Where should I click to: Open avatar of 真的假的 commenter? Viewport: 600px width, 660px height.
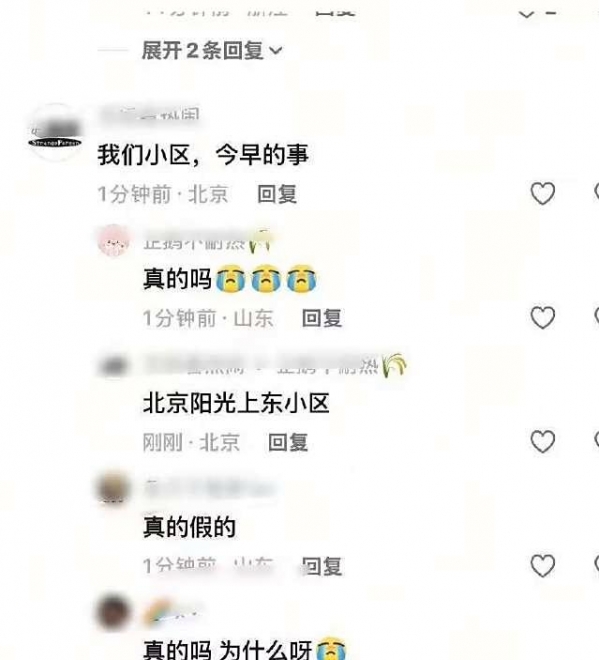[x=113, y=489]
